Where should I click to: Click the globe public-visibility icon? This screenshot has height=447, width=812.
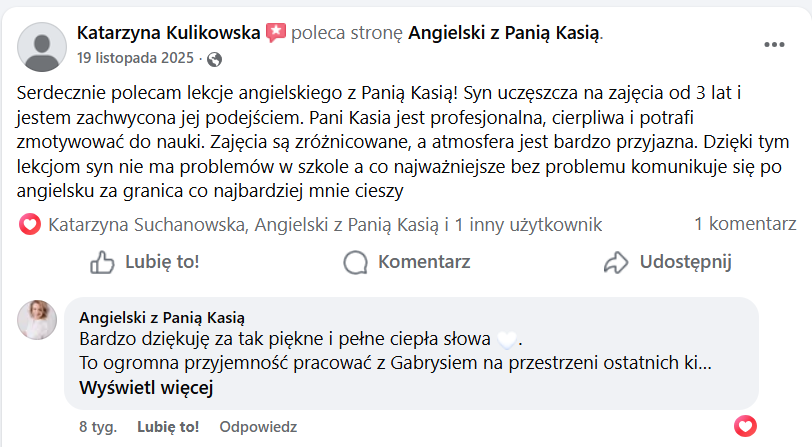pos(214,60)
